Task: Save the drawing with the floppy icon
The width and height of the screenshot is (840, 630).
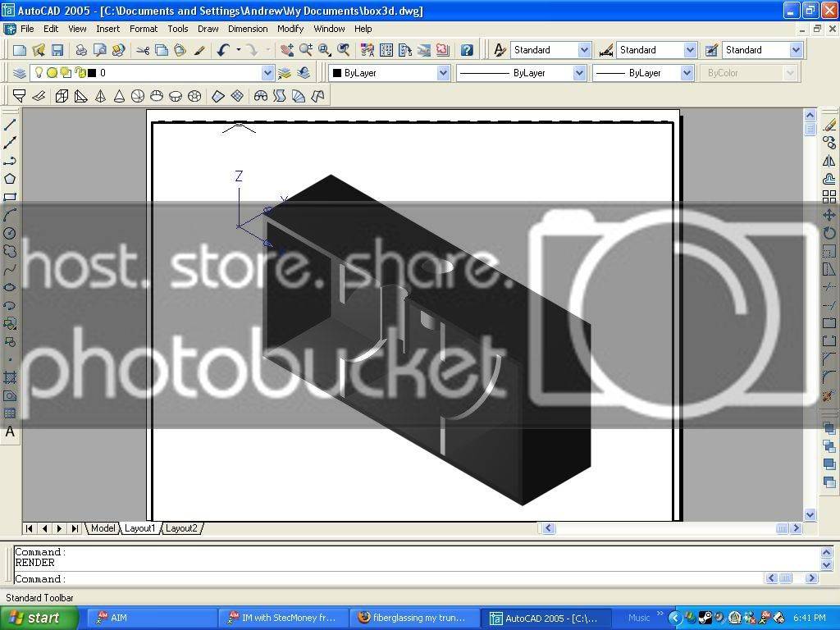Action: (x=57, y=50)
